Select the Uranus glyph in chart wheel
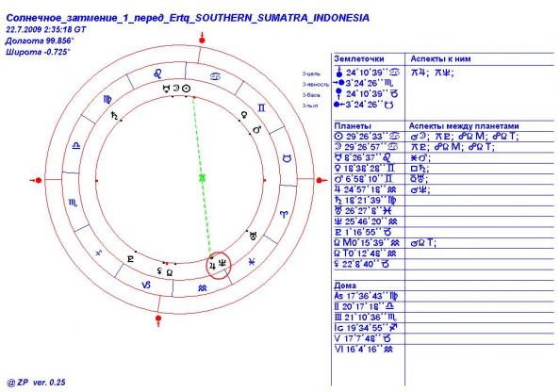 pyautogui.click(x=254, y=236)
